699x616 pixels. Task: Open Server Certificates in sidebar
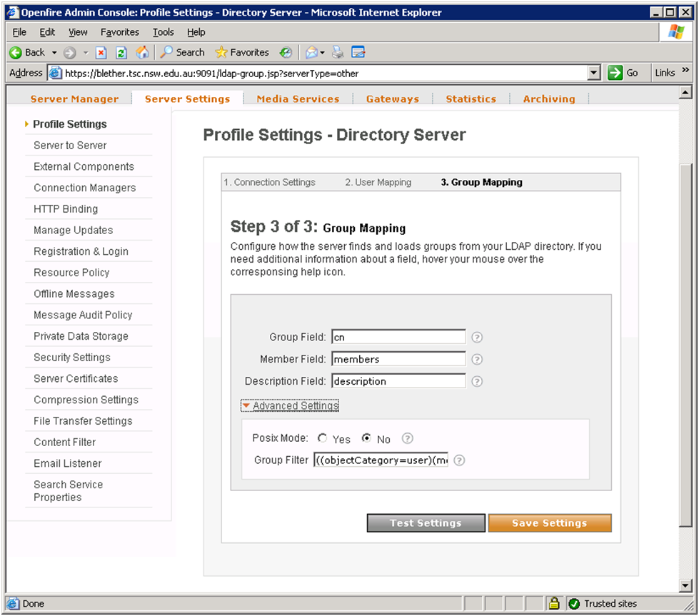pyautogui.click(x=76, y=378)
